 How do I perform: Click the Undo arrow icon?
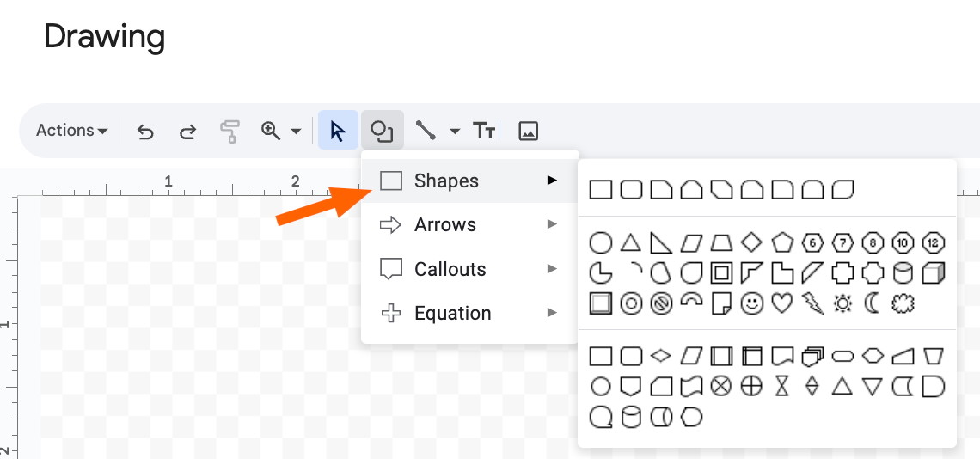[x=145, y=132]
